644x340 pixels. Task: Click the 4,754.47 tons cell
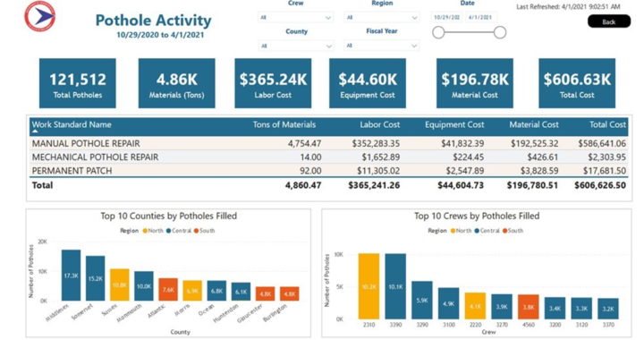click(304, 143)
